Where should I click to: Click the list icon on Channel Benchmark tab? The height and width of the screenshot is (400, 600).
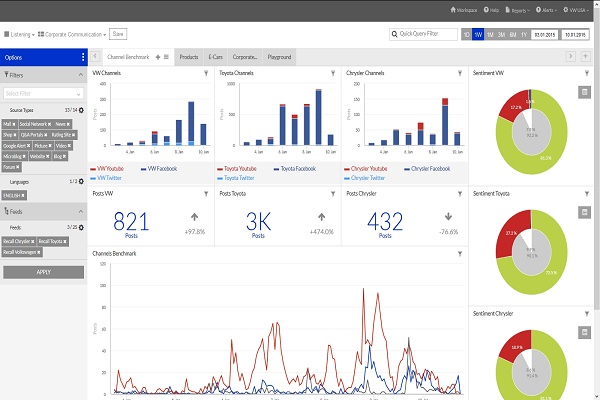pyautogui.click(x=166, y=57)
